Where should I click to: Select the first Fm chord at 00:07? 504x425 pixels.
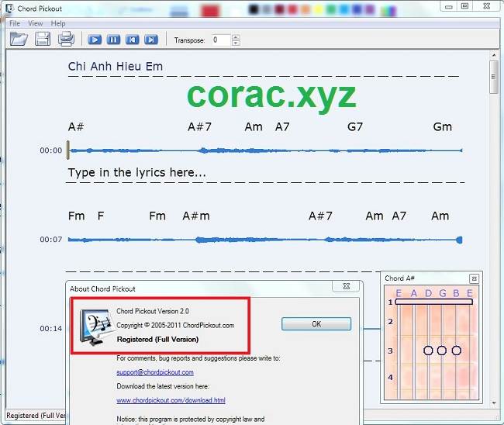(76, 216)
